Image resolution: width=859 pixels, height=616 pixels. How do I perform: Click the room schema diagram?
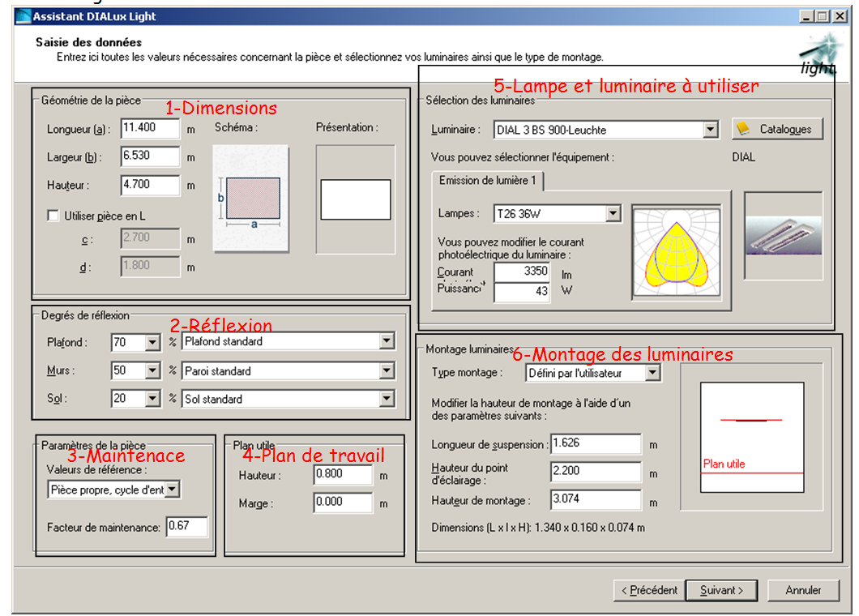[x=251, y=199]
